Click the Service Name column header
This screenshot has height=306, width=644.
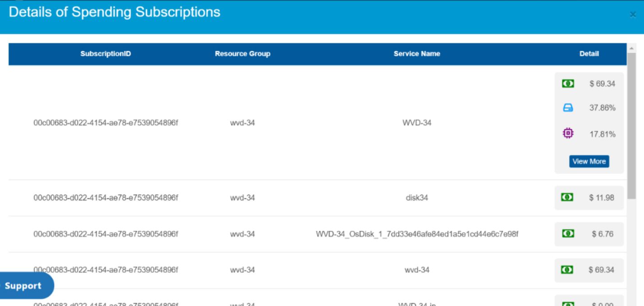click(417, 54)
